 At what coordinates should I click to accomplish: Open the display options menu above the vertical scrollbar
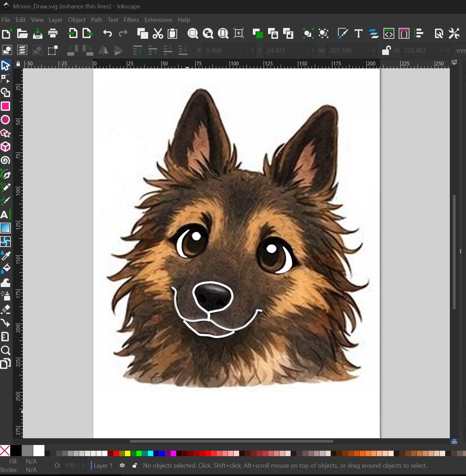pos(454,62)
